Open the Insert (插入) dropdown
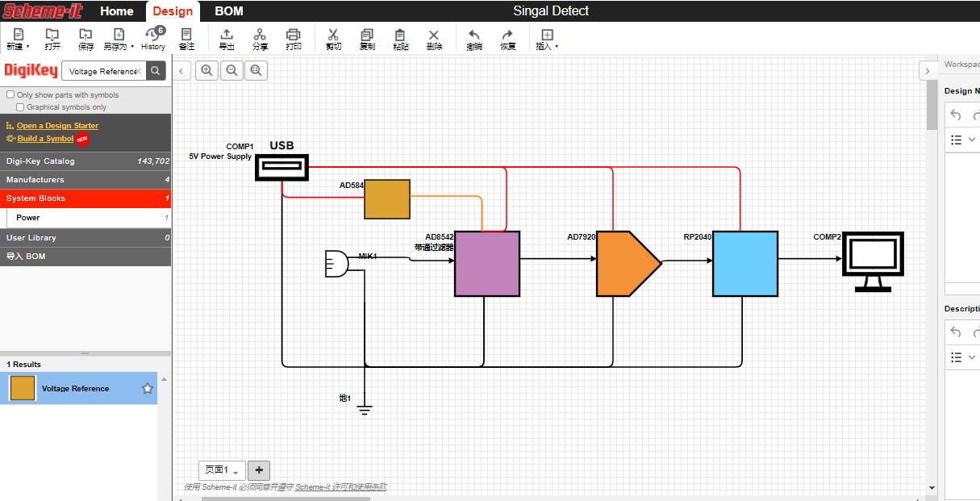980x501 pixels. click(x=547, y=39)
